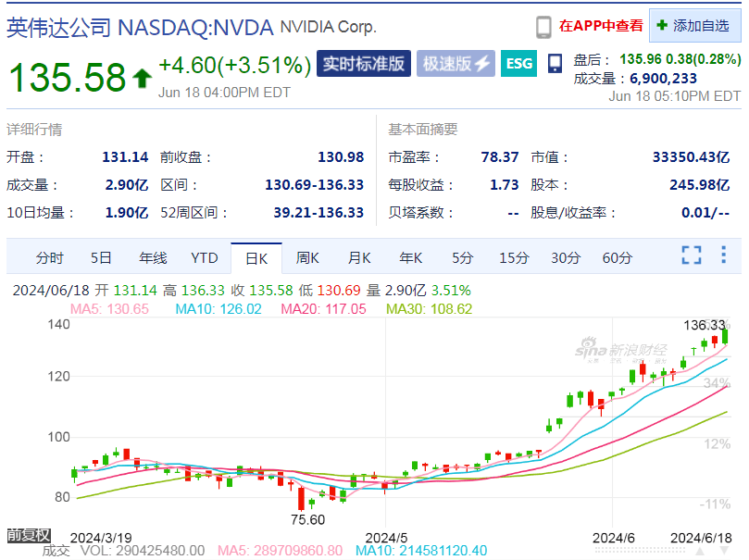Click the 英伟达公司 NASDAQ:NVDA title
This screenshot has width=749, height=560.
point(140,28)
